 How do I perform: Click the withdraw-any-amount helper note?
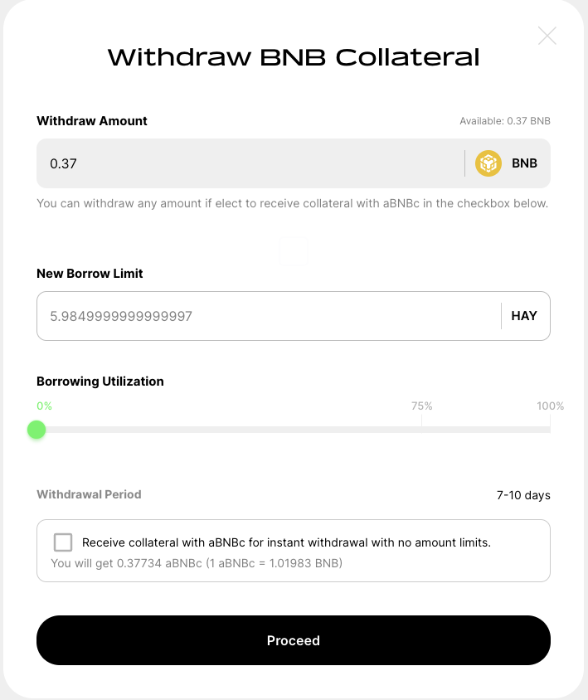tap(292, 203)
